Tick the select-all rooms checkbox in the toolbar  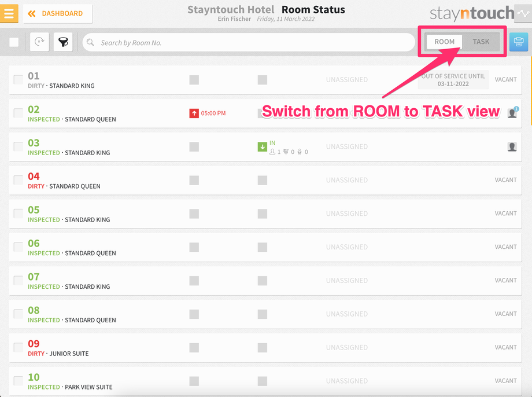point(14,42)
